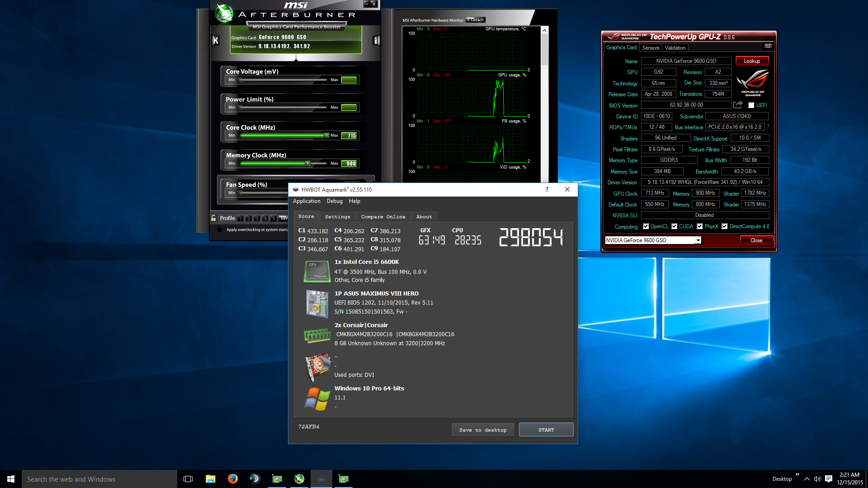Select Afterburner profile slot 2
Viewport: 868px width, 488px height.
(x=249, y=218)
